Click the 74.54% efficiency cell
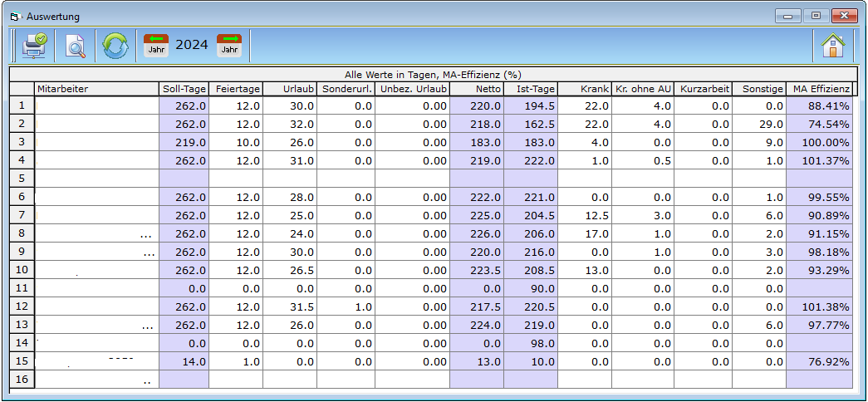This screenshot has width=868, height=402. click(819, 124)
